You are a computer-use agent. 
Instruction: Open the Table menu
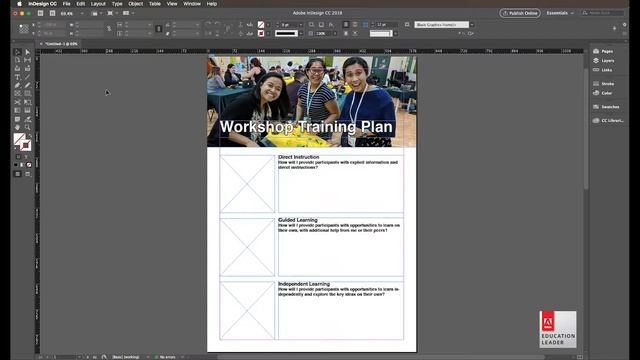tap(155, 4)
